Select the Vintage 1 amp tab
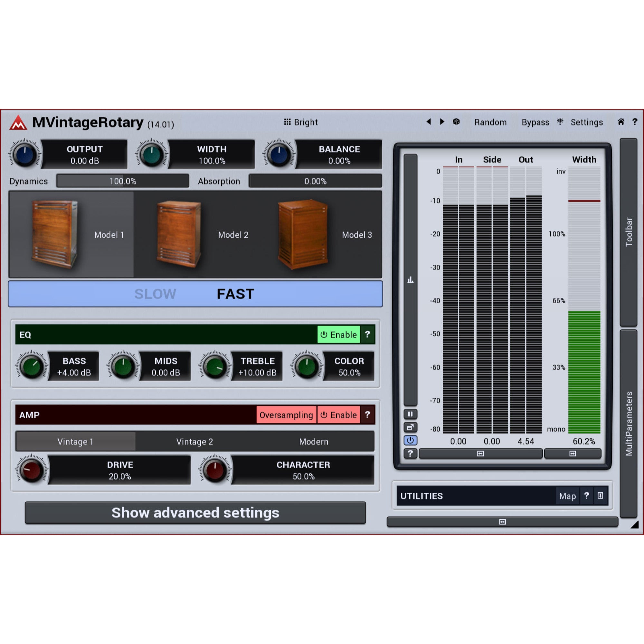The width and height of the screenshot is (644, 644). click(x=75, y=442)
